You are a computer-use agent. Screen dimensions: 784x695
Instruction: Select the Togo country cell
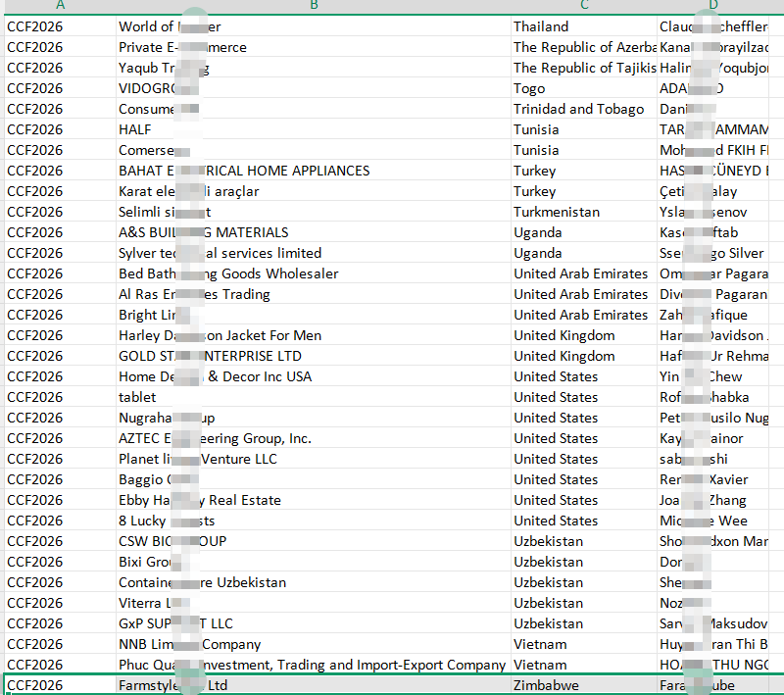pos(529,88)
